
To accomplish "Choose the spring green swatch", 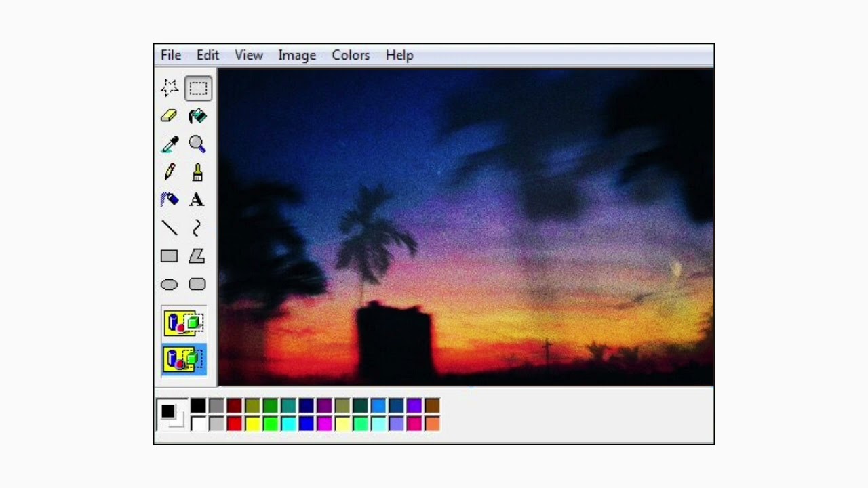I will (x=360, y=424).
